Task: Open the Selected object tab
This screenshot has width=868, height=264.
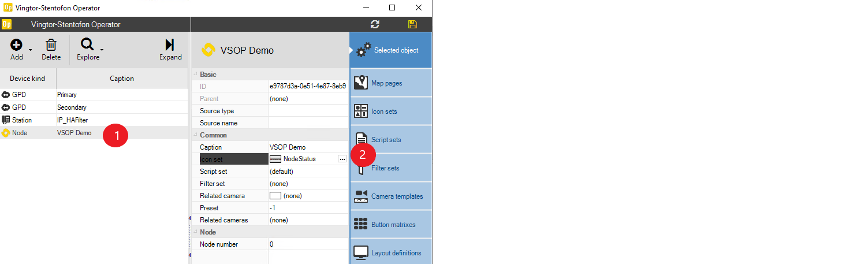Action: coord(391,50)
